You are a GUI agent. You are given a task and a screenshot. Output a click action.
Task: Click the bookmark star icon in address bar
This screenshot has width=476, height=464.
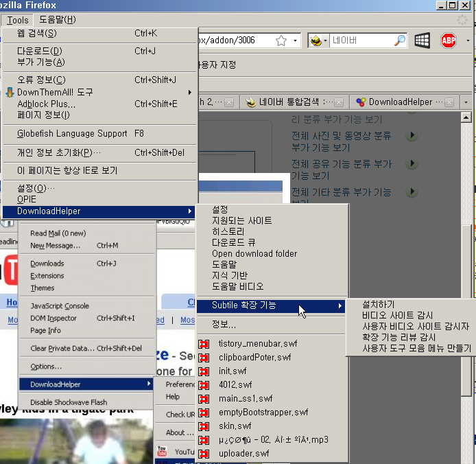281,40
